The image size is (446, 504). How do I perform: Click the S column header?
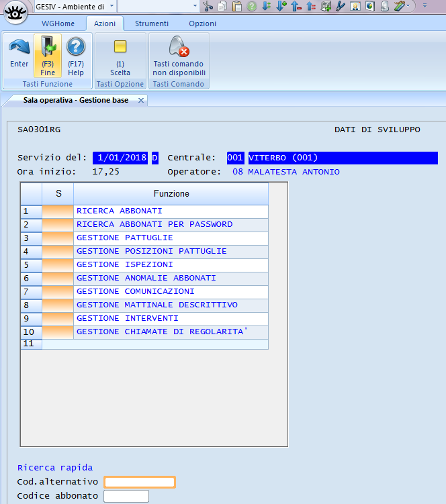click(58, 194)
